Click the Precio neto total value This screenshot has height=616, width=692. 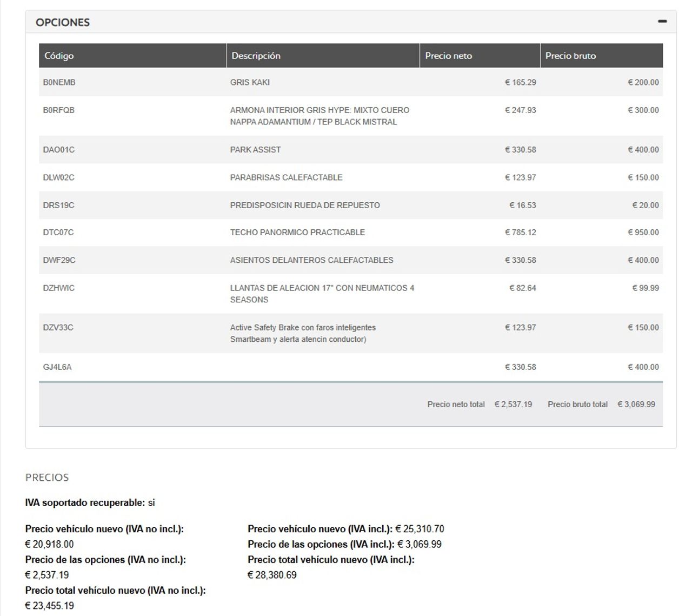point(513,405)
